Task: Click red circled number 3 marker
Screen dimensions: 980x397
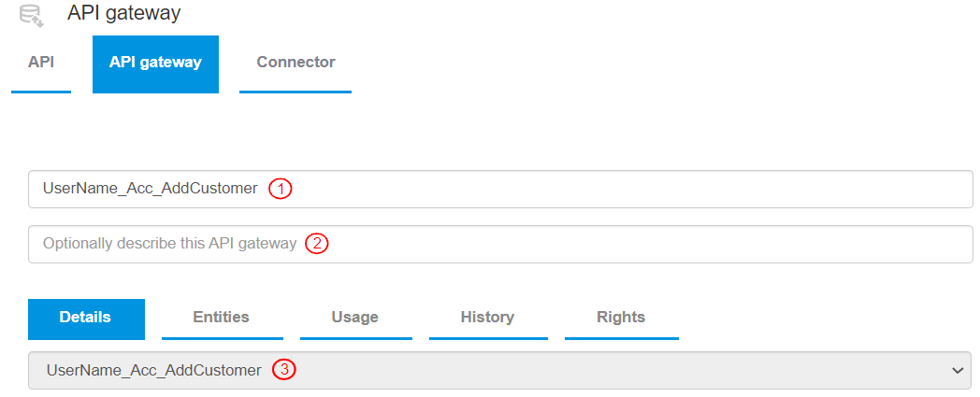Action: pyautogui.click(x=284, y=370)
